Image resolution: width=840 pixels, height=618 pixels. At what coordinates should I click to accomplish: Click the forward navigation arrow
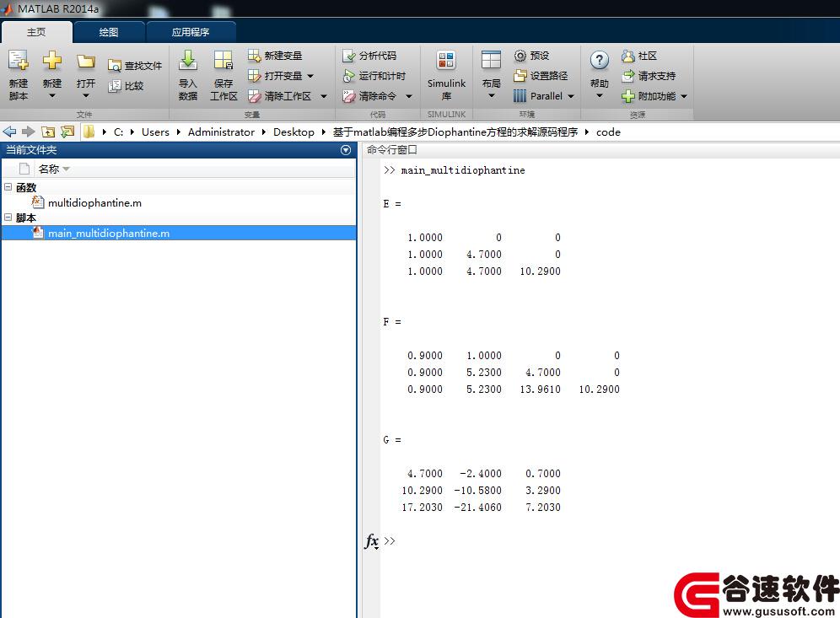(29, 132)
